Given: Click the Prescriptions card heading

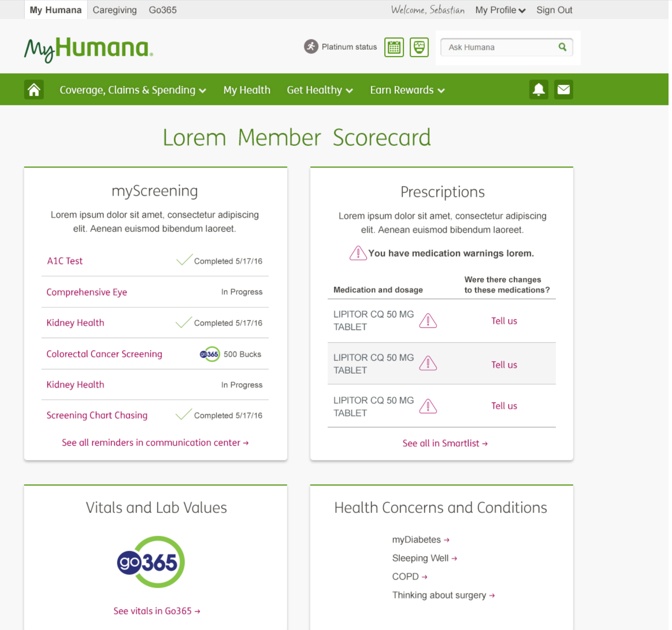Looking at the screenshot, I should tap(442, 192).
